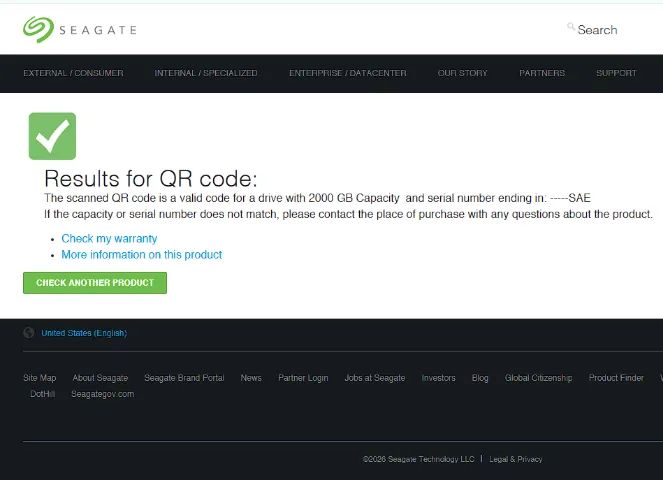Click the green checkmark icon
The image size is (663, 480).
click(52, 136)
